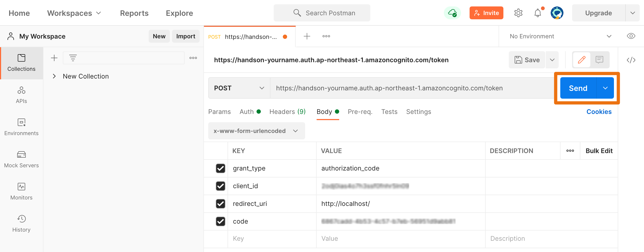The width and height of the screenshot is (644, 252).
Task: Switch to the Auth tab
Action: 250,112
